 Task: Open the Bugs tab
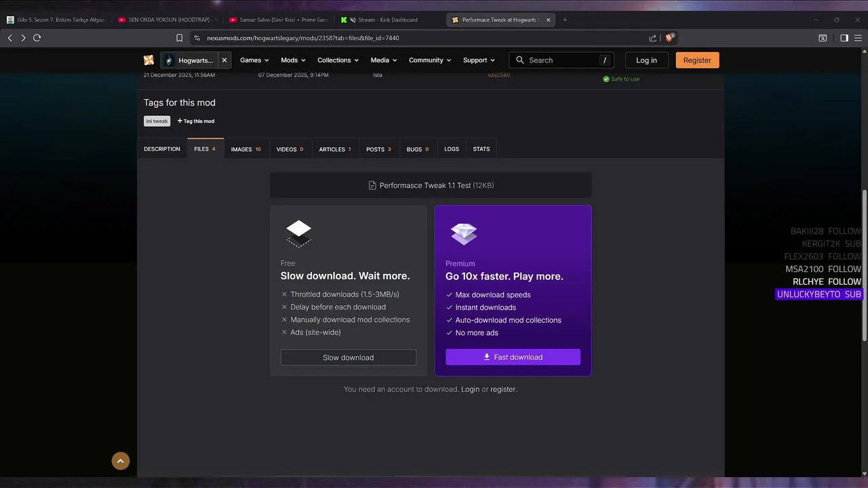418,149
